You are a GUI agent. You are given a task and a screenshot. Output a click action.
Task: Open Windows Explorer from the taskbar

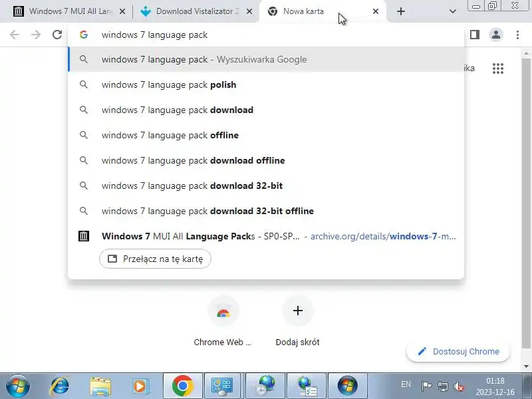click(100, 386)
